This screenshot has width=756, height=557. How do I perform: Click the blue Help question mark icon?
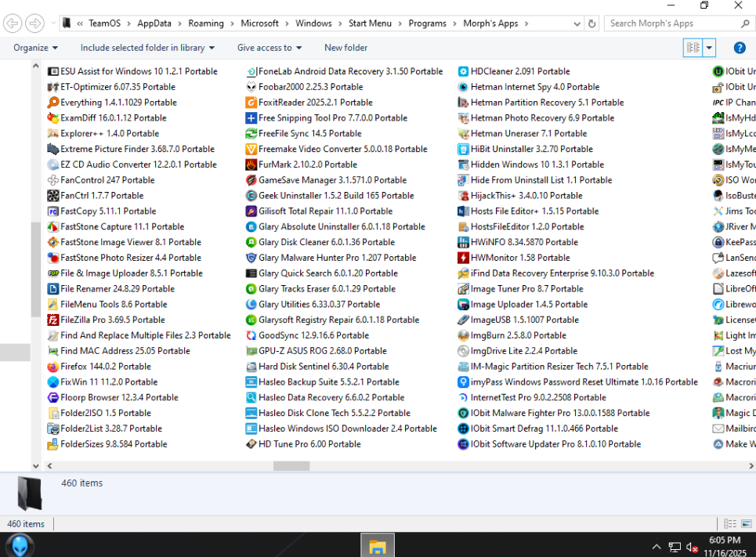click(x=740, y=48)
